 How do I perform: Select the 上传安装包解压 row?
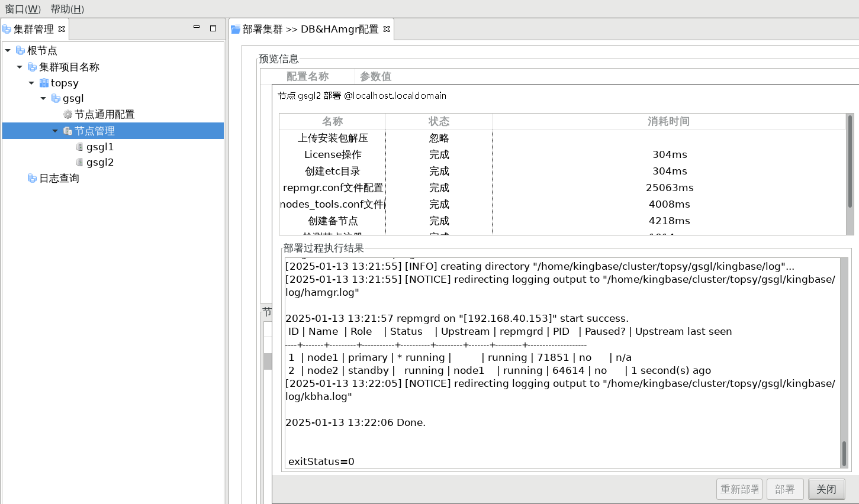pos(562,138)
